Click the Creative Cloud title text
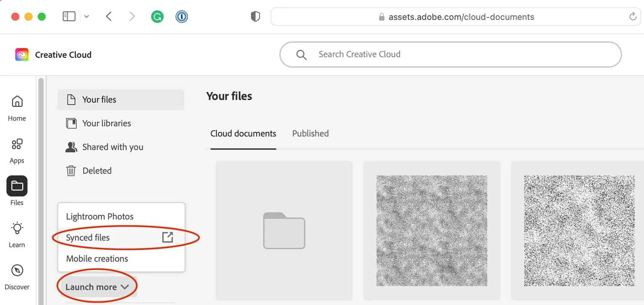This screenshot has width=644, height=305. coord(63,55)
